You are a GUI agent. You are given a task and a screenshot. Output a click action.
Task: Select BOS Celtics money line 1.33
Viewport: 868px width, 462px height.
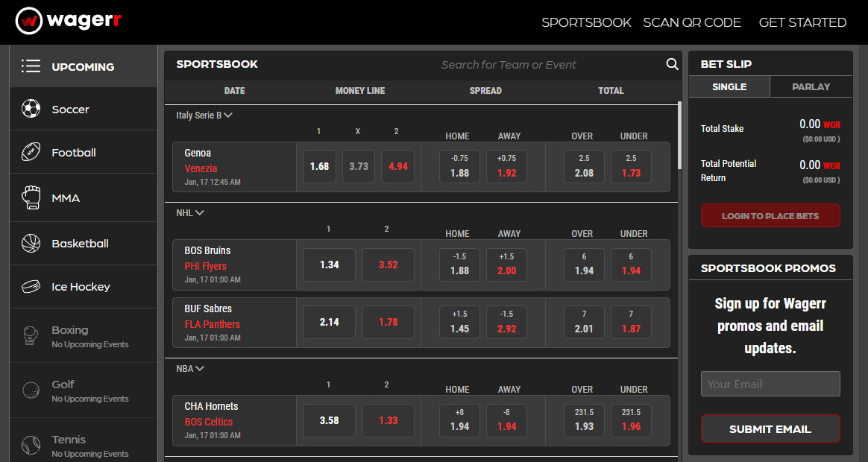coord(388,420)
